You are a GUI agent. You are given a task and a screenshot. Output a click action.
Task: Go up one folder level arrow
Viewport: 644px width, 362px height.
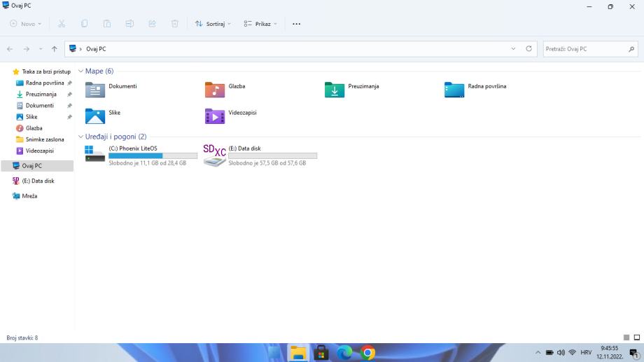54,49
